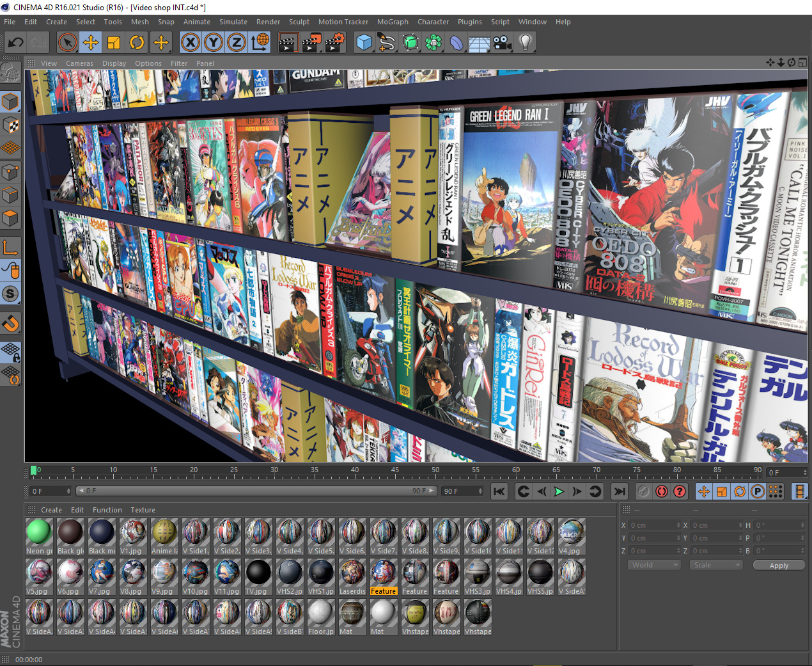
Task: Toggle X axis lock
Action: (190, 43)
